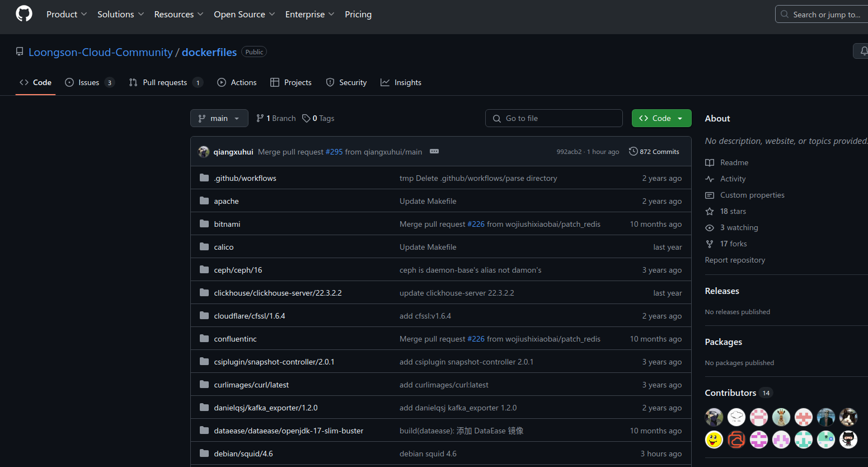
Task: Switch to the Projects tab
Action: tap(291, 82)
